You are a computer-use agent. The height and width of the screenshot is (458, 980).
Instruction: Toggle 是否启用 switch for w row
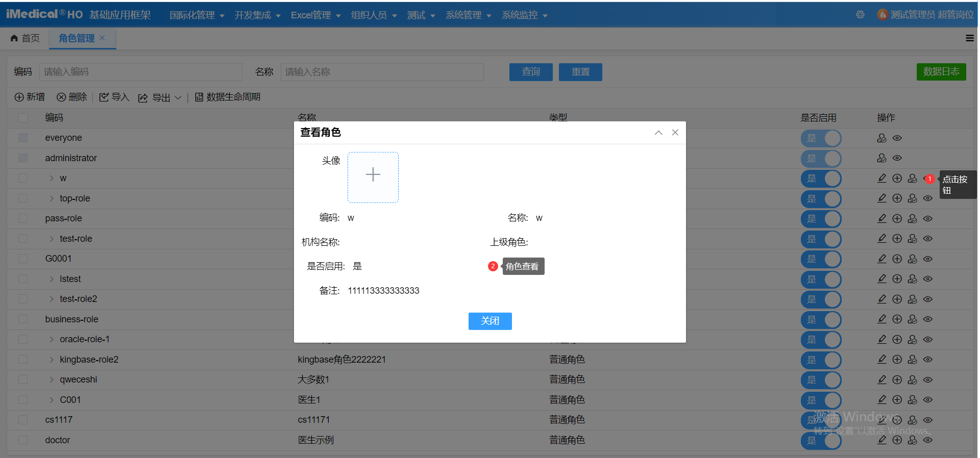821,179
